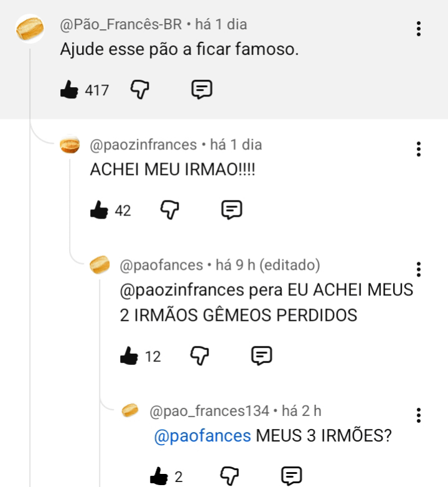Reply to 'Ajude esse pão a ficar famoso'
Image resolution: width=448 pixels, height=487 pixels.
click(x=201, y=90)
